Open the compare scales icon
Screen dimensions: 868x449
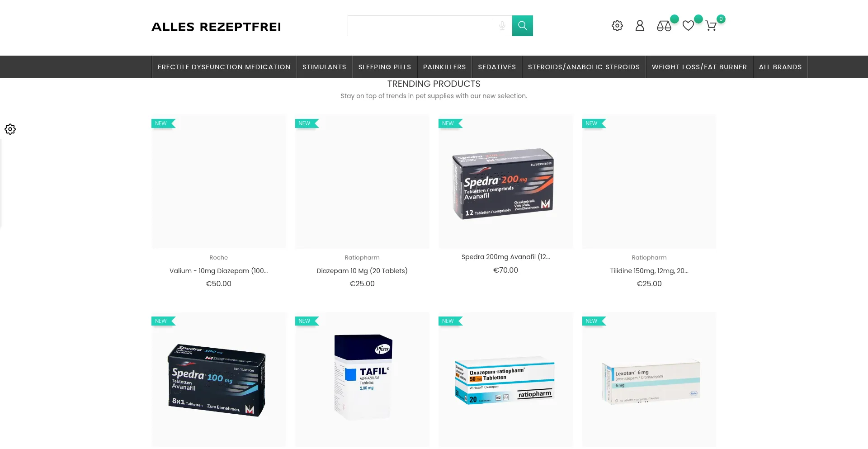pyautogui.click(x=664, y=26)
